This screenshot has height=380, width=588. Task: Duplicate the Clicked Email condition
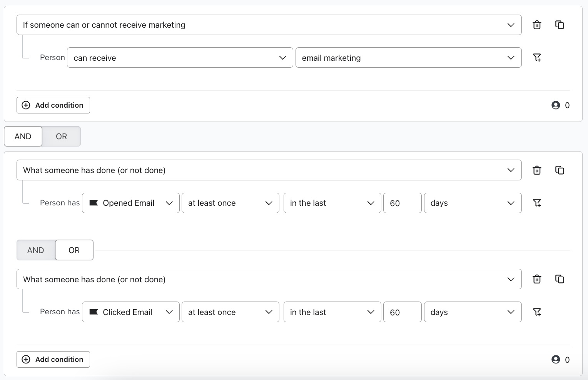click(560, 279)
